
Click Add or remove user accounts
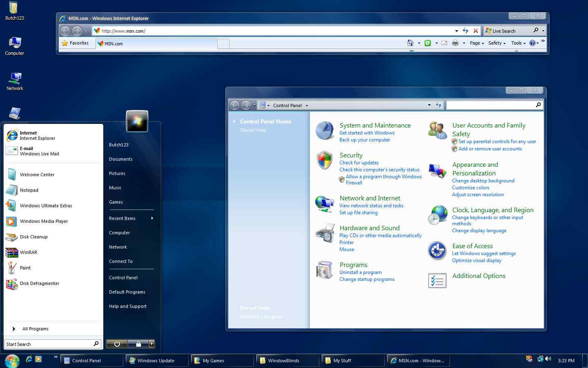(x=490, y=149)
